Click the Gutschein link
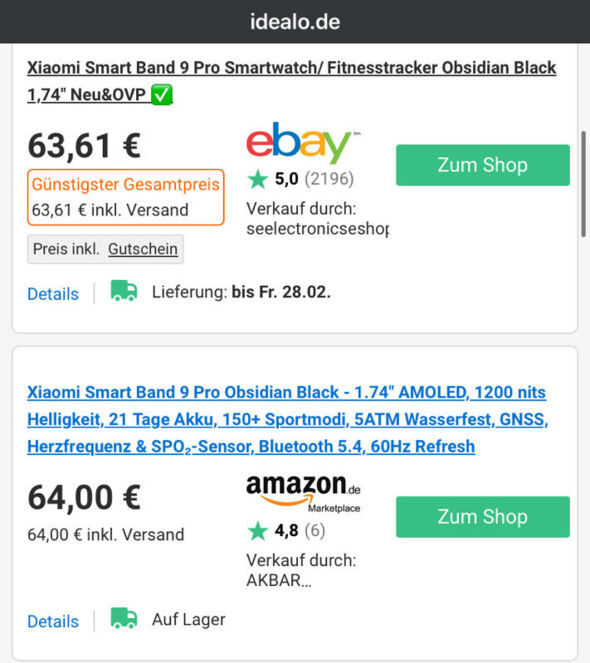This screenshot has height=663, width=590. 143,249
